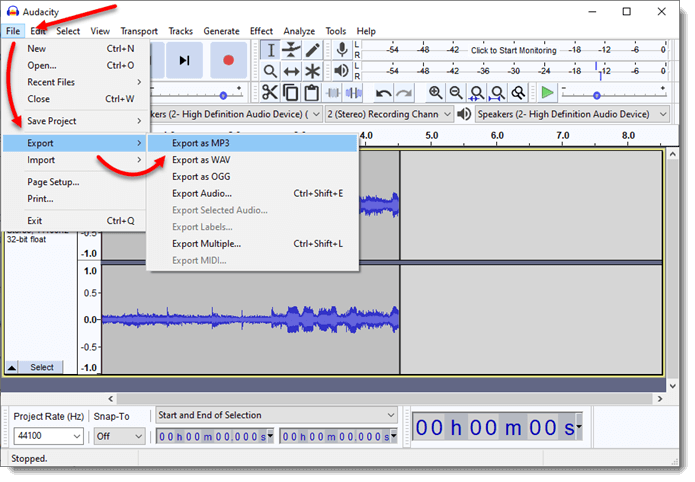
Task: Select the Selection (I-beam) tool
Action: coord(270,50)
